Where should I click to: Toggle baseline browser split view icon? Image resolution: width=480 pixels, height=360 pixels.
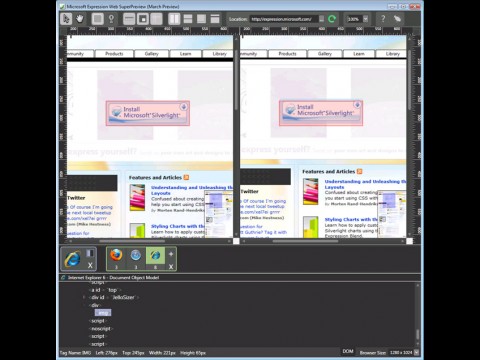point(90,253)
